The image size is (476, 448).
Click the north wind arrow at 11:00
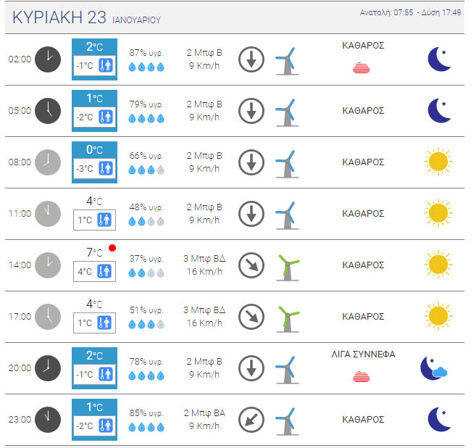pyautogui.click(x=251, y=213)
